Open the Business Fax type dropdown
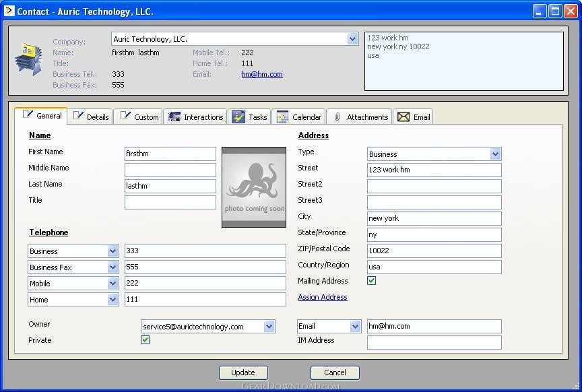Screen dimensions: 582x392 click(x=113, y=267)
